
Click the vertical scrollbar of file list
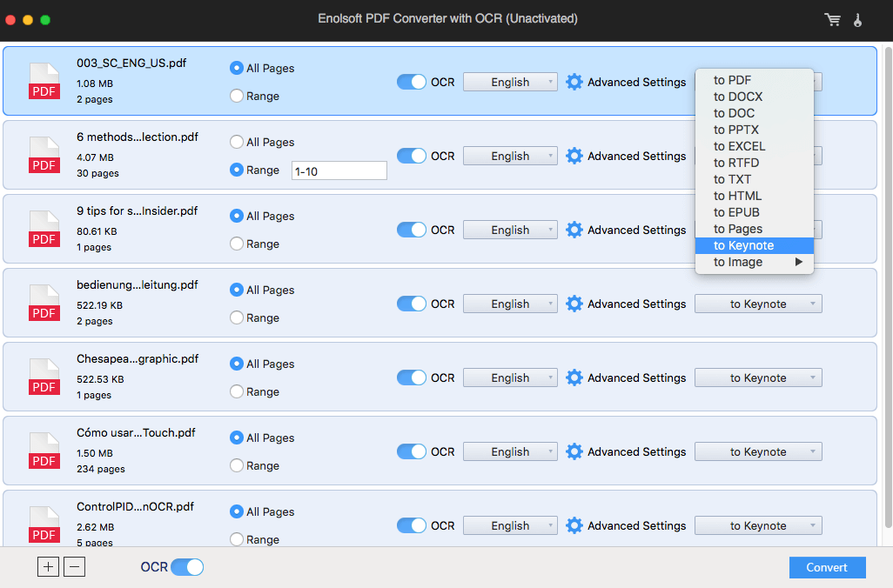[x=888, y=287]
